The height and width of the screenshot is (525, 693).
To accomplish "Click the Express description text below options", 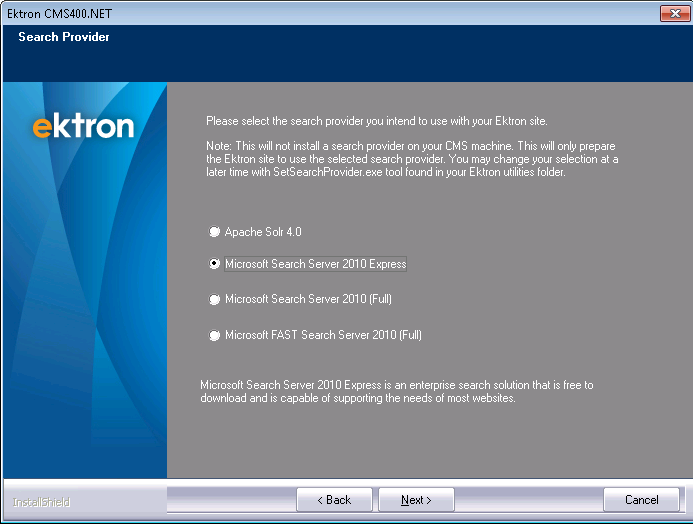I will click(396, 392).
